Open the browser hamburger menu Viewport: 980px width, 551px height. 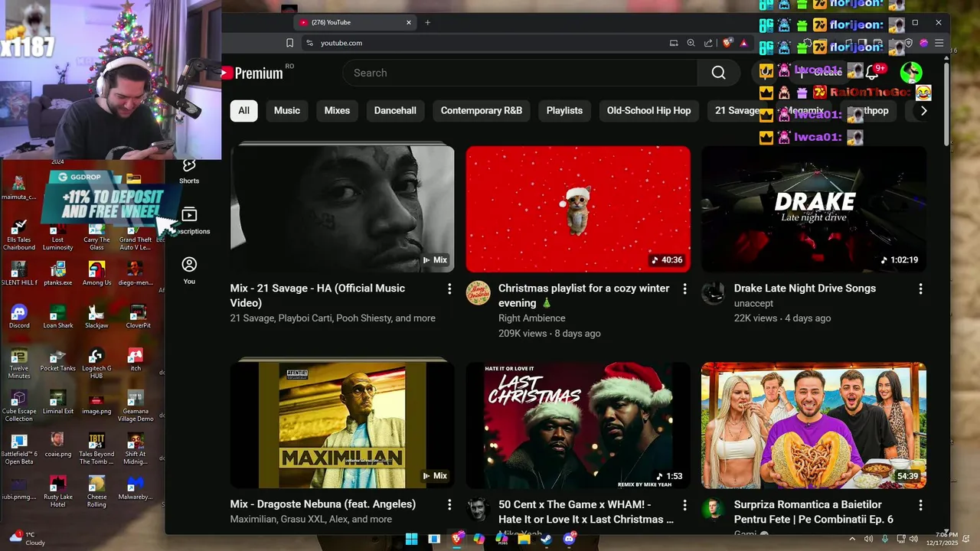[x=939, y=43]
